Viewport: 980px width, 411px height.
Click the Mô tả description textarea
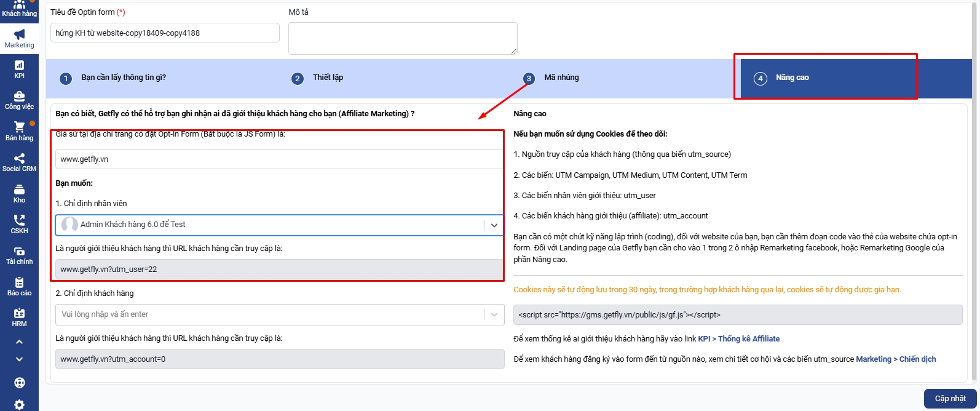pos(403,38)
